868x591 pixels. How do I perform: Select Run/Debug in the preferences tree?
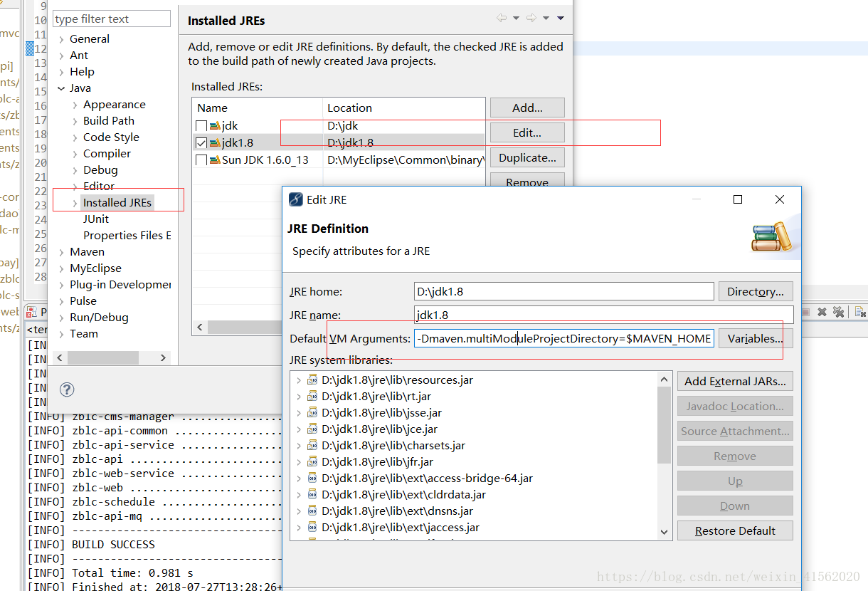click(x=99, y=318)
